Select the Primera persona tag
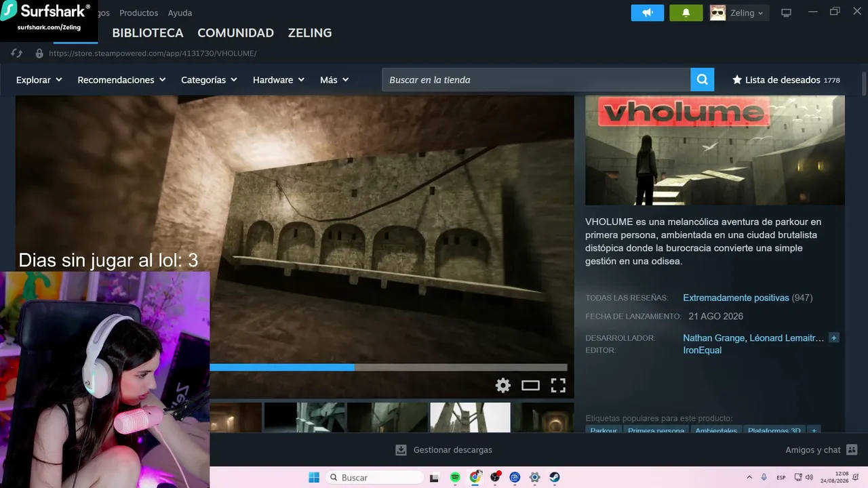Screen dimensions: 868x488 656,430
